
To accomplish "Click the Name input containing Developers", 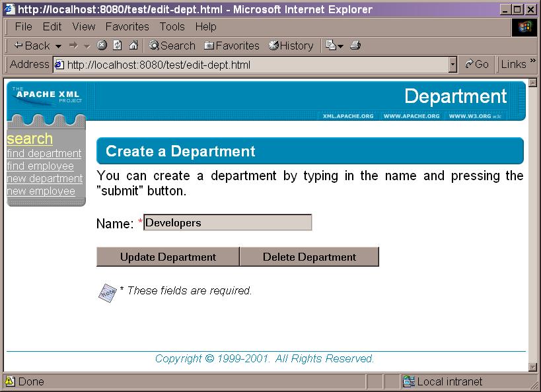I will click(228, 222).
